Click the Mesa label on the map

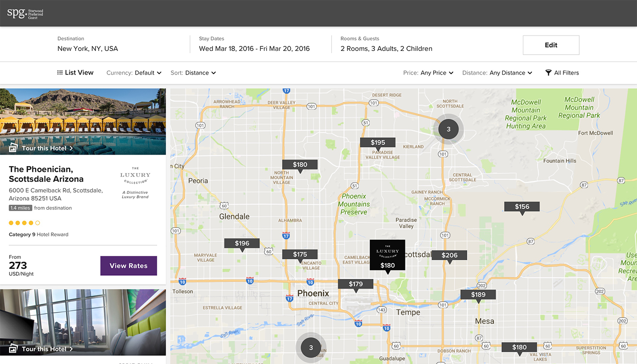point(485,321)
